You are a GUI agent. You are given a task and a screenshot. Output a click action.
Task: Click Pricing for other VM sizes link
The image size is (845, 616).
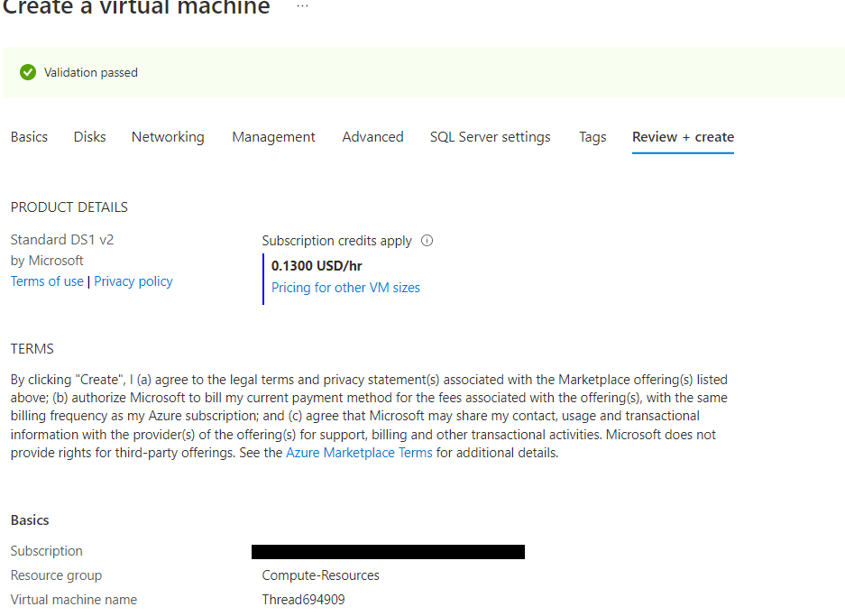[x=345, y=288]
